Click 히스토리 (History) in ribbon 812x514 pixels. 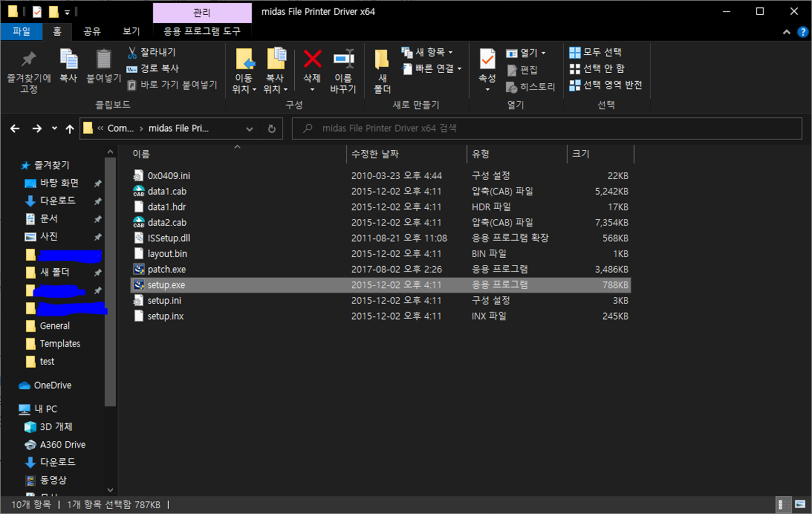coord(530,87)
